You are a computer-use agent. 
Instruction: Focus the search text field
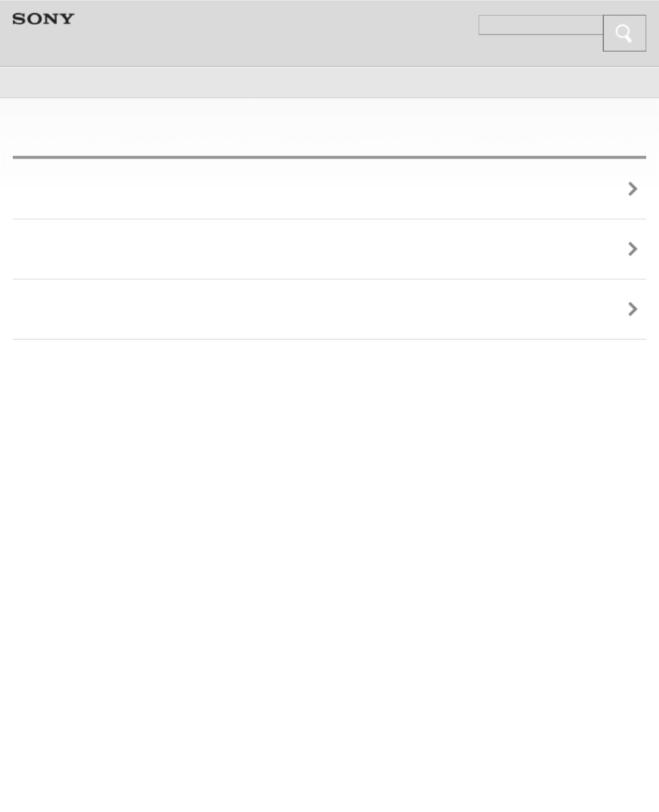tap(540, 25)
